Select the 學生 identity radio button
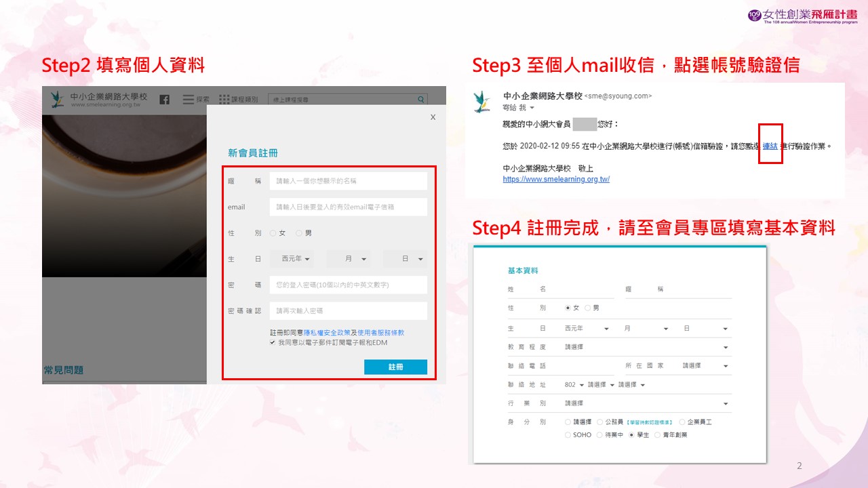Viewport: 868px width, 488px height. [x=631, y=435]
